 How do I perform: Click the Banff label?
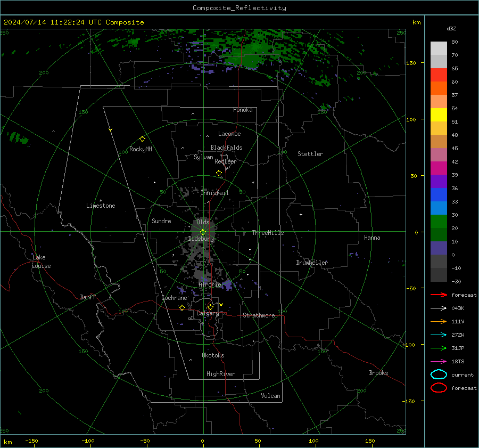[88, 297]
